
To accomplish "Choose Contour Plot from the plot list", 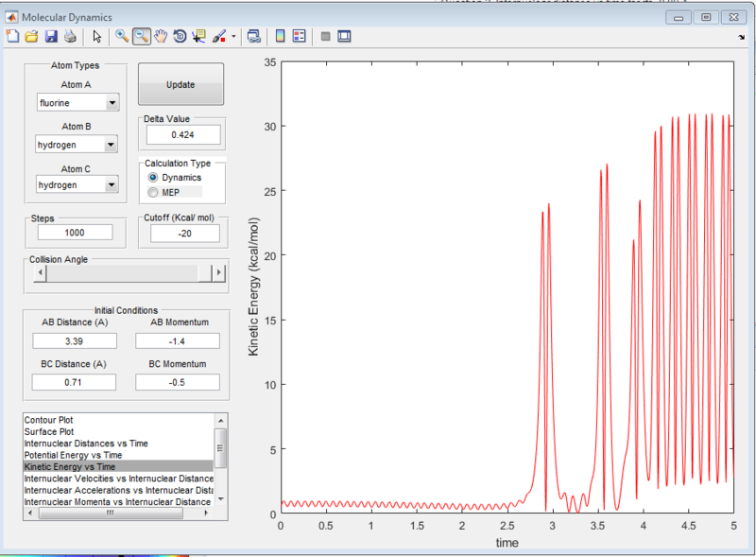I will [x=48, y=420].
